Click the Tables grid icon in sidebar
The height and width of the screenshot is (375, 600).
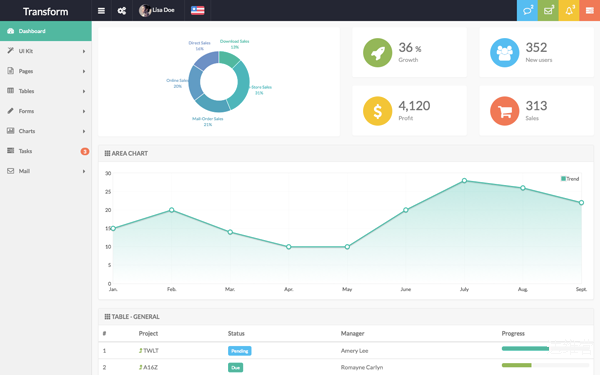11,91
